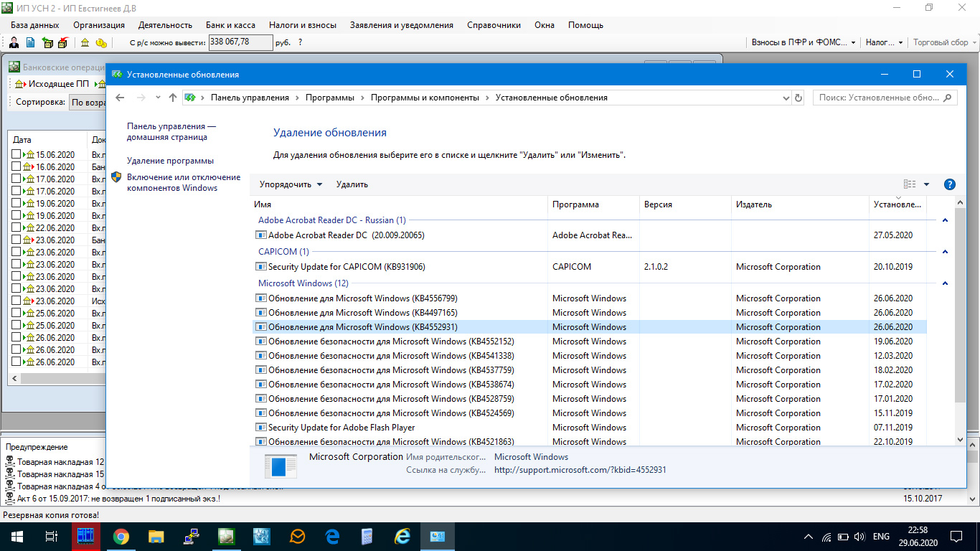The image size is (980, 551).
Task: Open Windows Start menu
Action: click(x=17, y=536)
